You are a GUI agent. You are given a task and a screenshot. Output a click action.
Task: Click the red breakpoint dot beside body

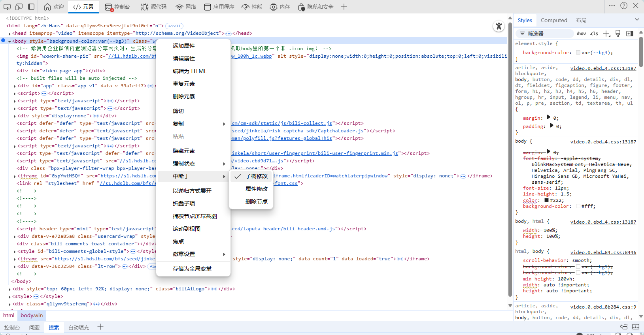click(x=3, y=41)
